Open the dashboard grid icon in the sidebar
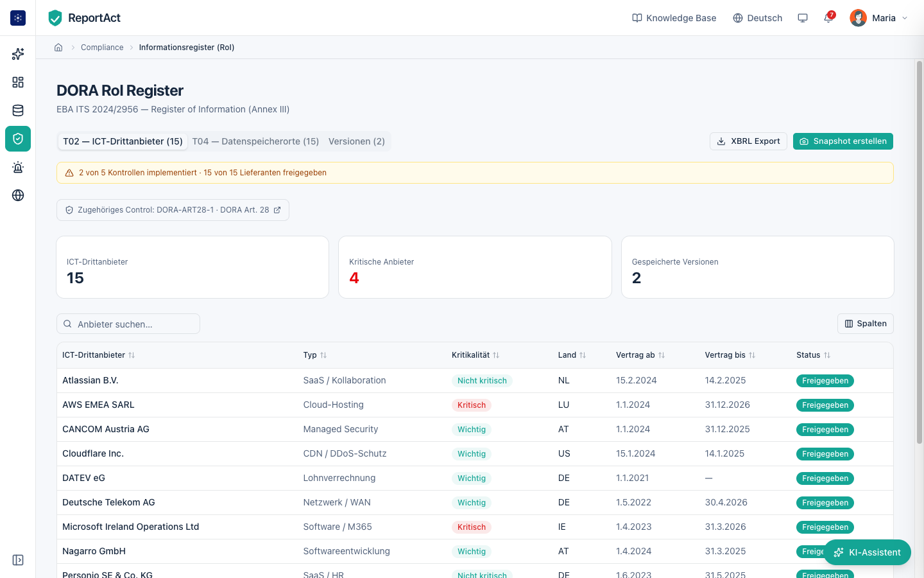Viewport: 924px width, 578px height. [18, 82]
